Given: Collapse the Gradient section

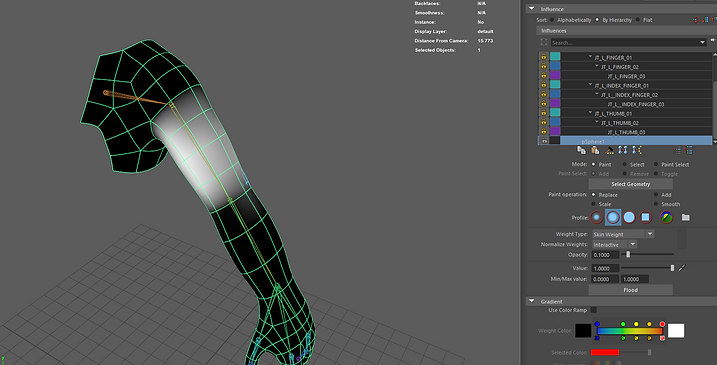Looking at the screenshot, I should tap(531, 301).
